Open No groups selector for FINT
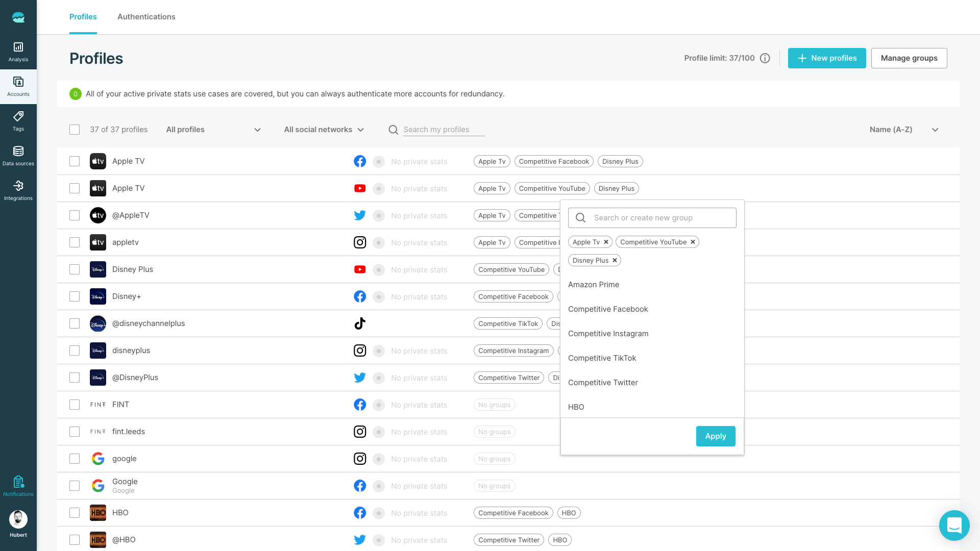980x551 pixels. 494,405
